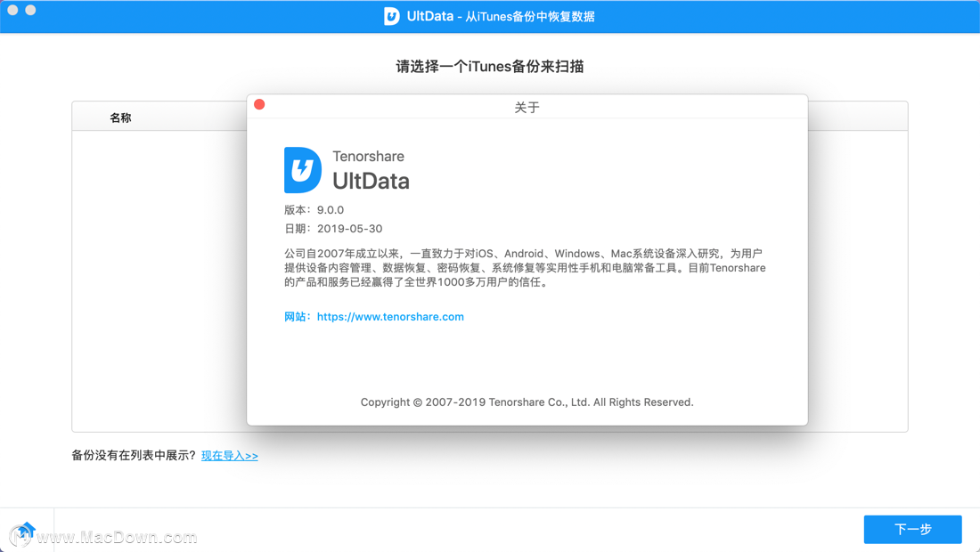Click the copyright notice text
Viewport: 980px width, 552px height.
[x=527, y=402]
